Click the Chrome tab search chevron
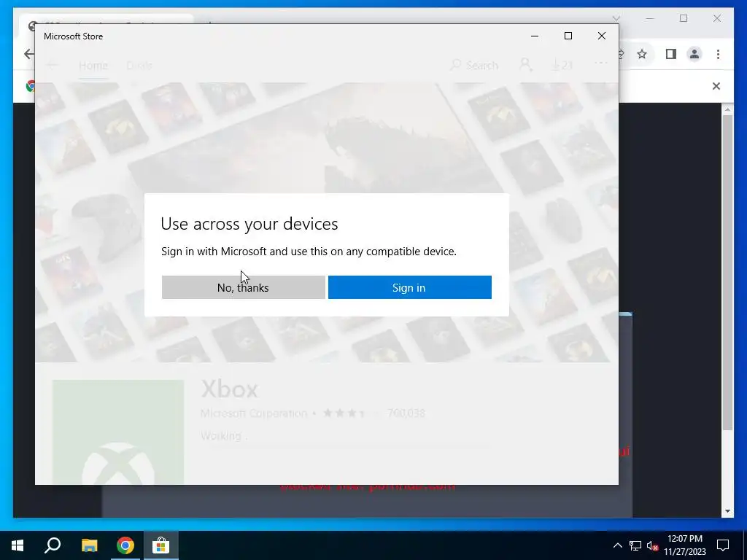The height and width of the screenshot is (560, 747). tap(616, 18)
